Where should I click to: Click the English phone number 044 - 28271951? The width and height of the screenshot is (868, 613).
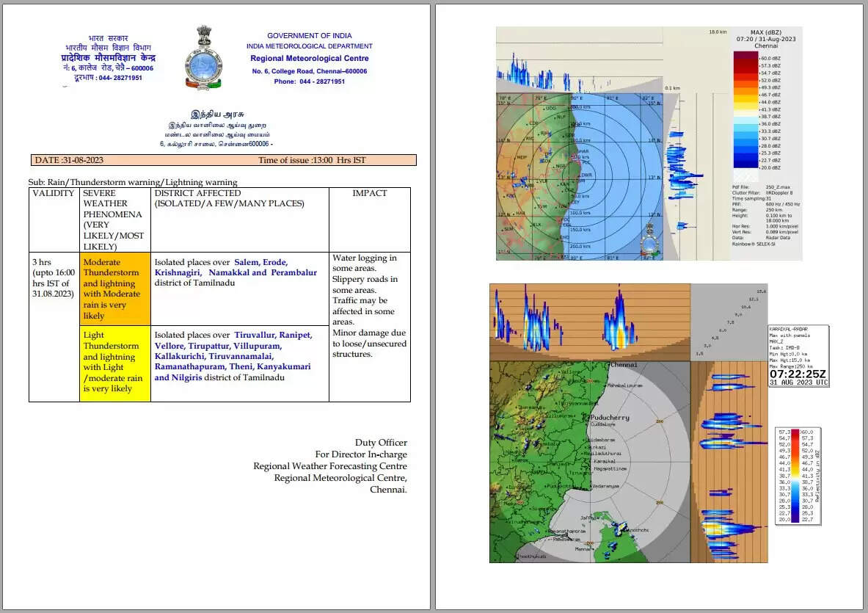[309, 81]
